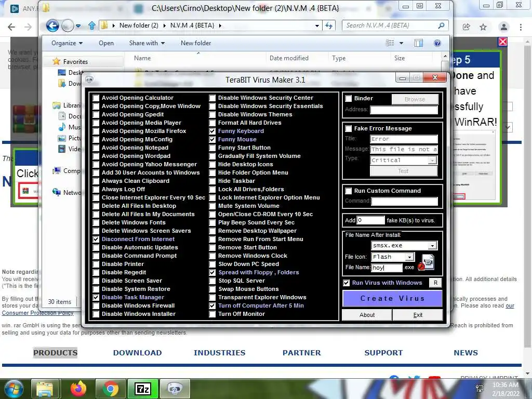Close the red X on the web popup
Screen dimensions: 532x399
(503, 42)
